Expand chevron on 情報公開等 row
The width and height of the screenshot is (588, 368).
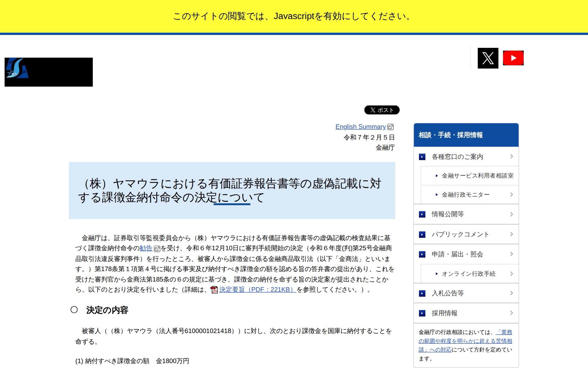(511, 214)
